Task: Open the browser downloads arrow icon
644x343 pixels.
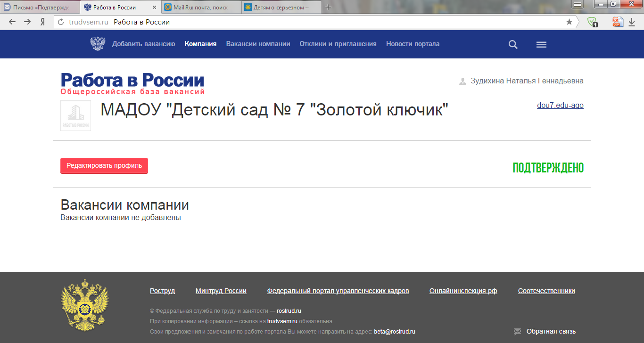Action: [632, 22]
